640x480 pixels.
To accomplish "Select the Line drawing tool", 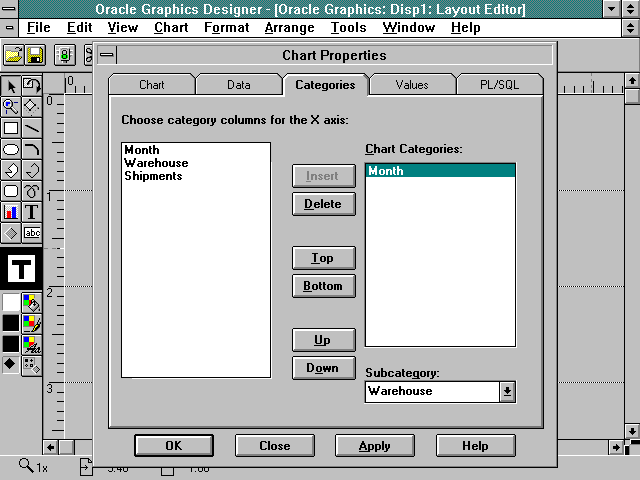I will [x=32, y=128].
